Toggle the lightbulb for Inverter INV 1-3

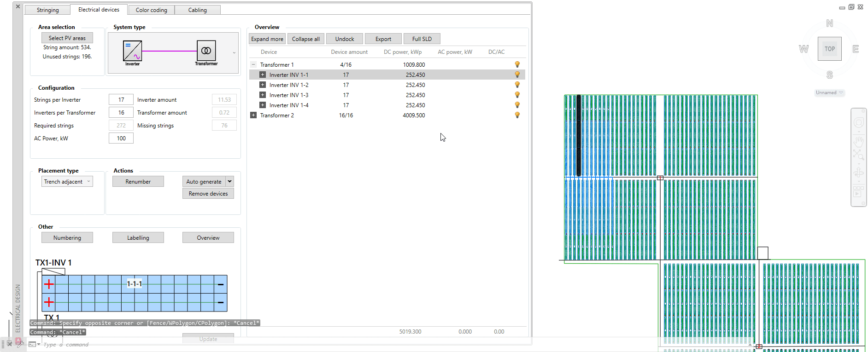[517, 95]
